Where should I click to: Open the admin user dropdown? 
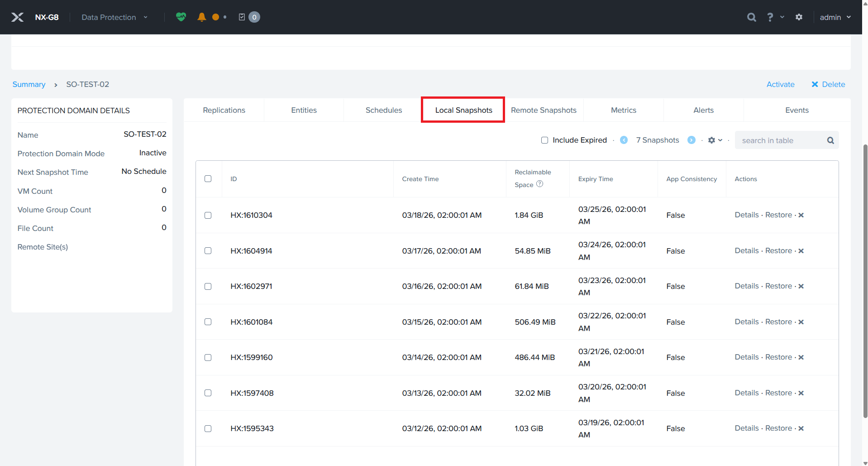835,17
